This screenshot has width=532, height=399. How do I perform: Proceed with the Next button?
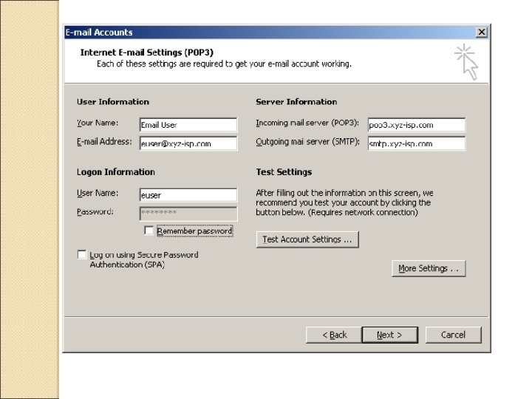click(x=389, y=335)
